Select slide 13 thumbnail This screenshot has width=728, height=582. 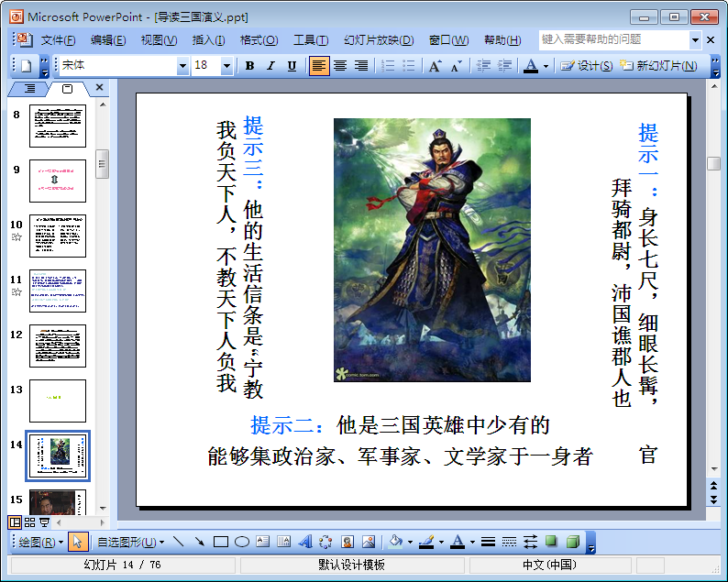coord(58,401)
